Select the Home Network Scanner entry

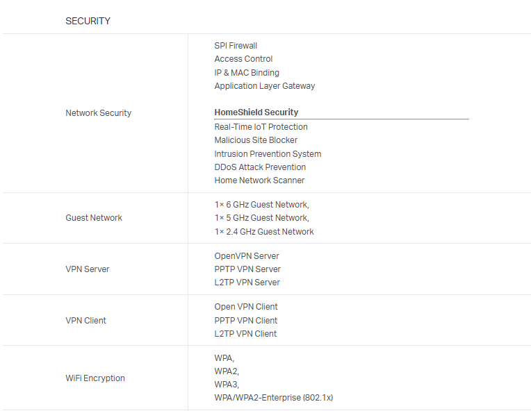pyautogui.click(x=259, y=180)
